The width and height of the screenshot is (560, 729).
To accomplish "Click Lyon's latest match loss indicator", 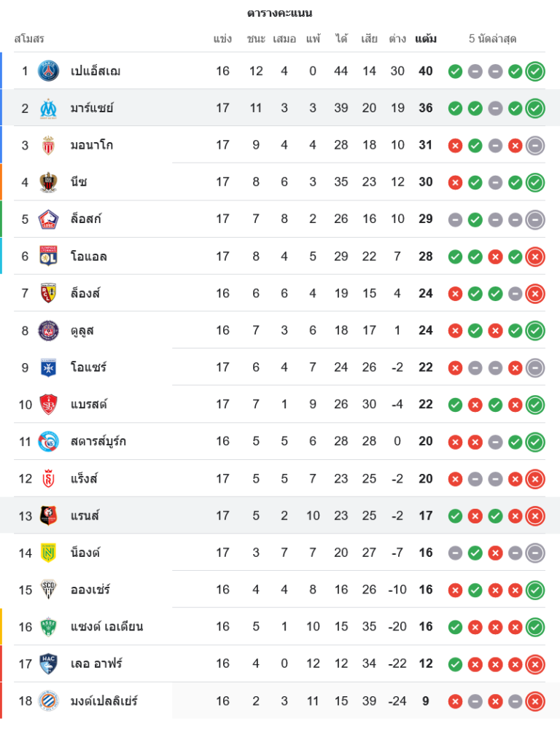I will (535, 256).
